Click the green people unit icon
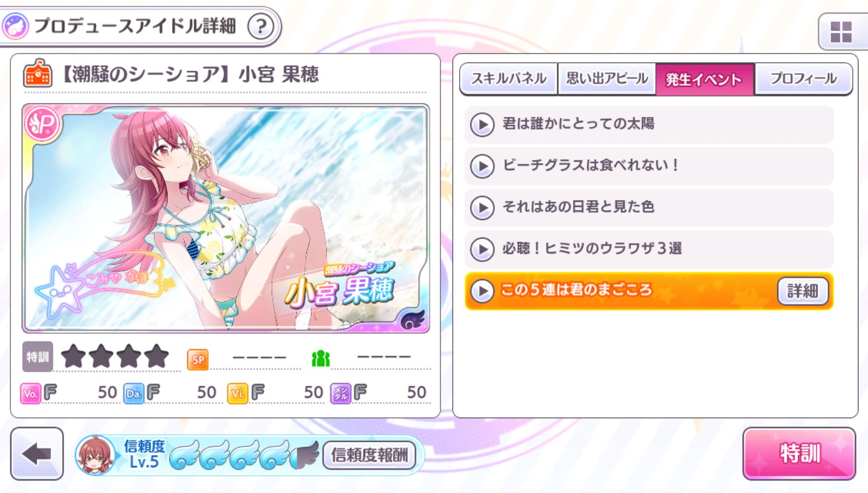 point(321,359)
